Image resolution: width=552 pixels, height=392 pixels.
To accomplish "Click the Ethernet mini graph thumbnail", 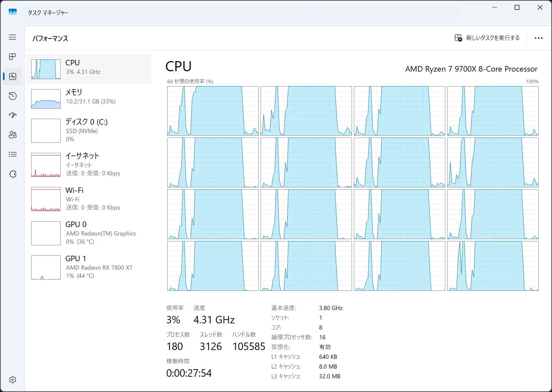I will pos(46,165).
